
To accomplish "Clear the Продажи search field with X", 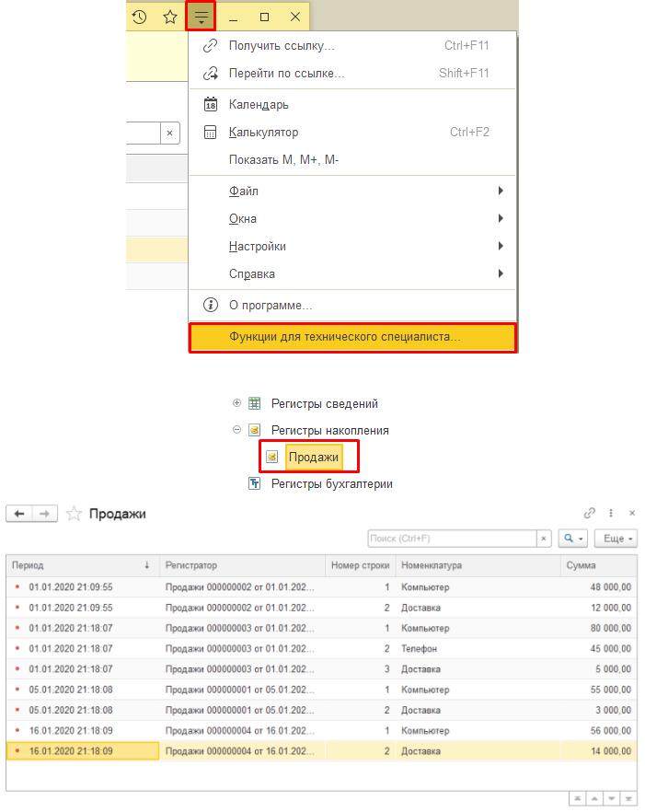I will coord(544,539).
